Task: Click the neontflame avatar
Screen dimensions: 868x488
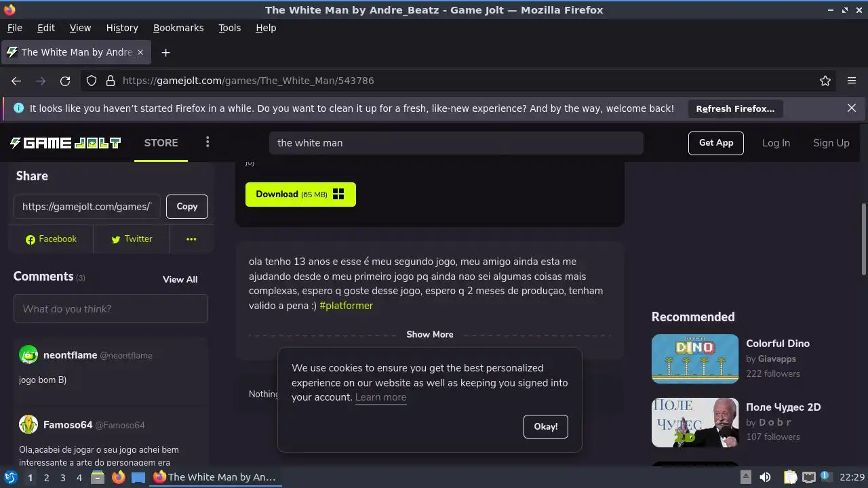Action: click(x=28, y=355)
